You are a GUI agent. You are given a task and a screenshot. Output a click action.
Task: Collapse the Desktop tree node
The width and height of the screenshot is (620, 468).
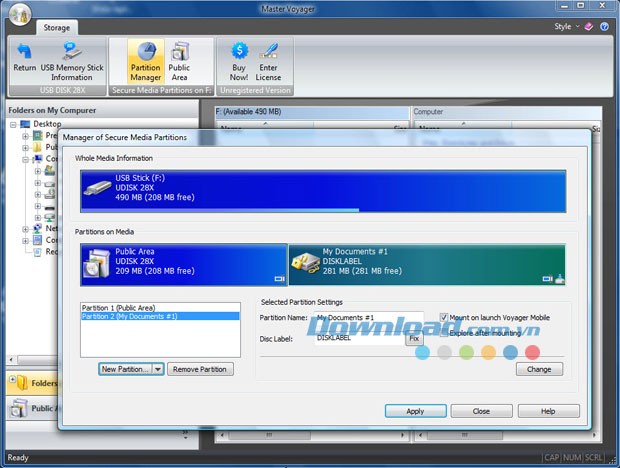click(x=13, y=124)
